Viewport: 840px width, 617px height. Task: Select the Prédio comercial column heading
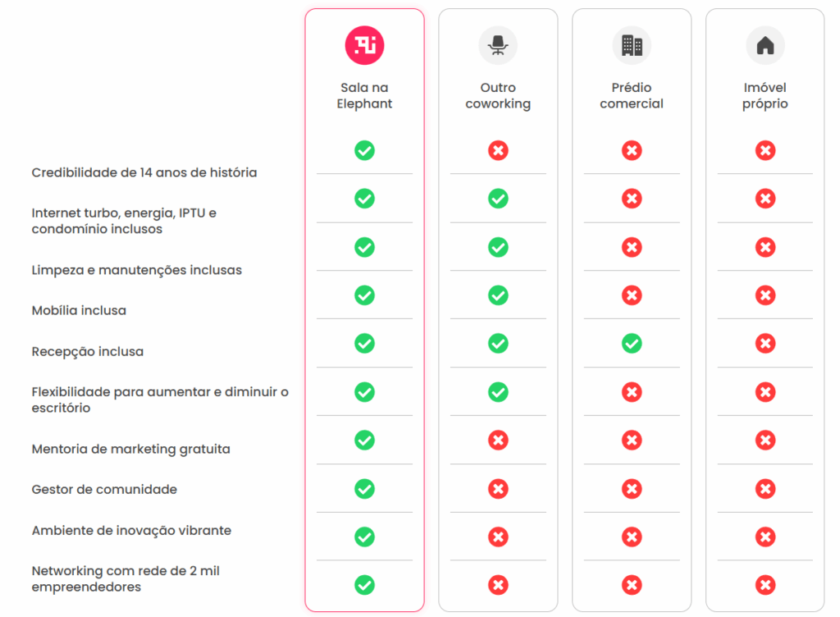point(632,95)
